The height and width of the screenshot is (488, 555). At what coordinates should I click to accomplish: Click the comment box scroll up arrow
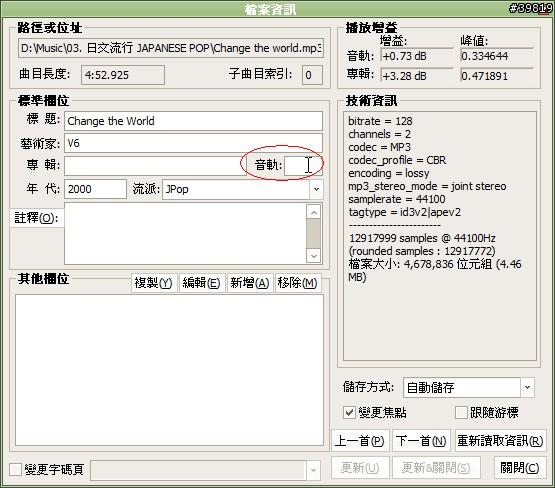coord(314,212)
